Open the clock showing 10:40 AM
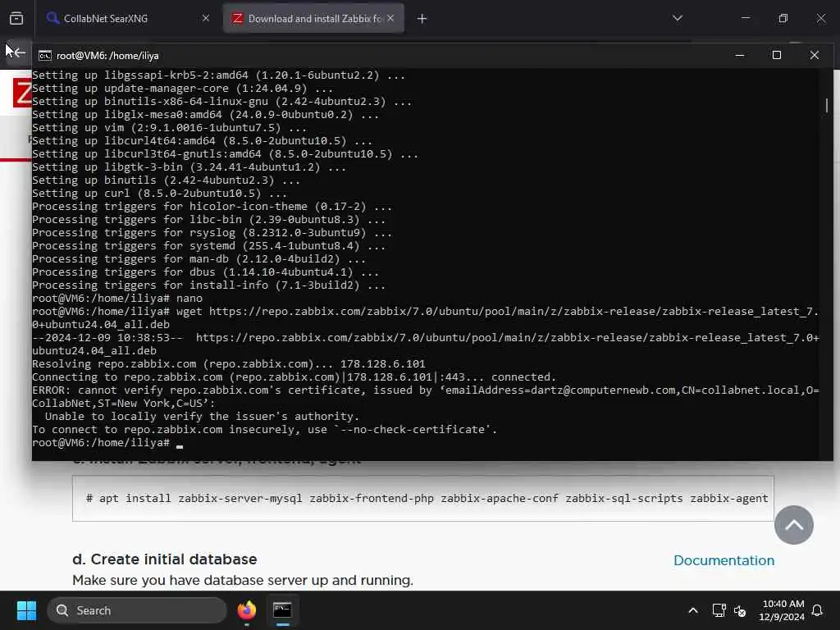The image size is (840, 630). pyautogui.click(x=782, y=610)
